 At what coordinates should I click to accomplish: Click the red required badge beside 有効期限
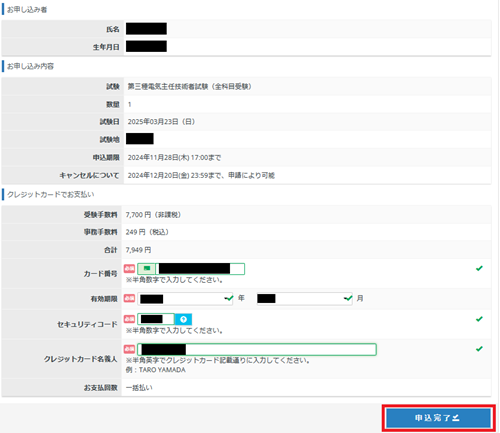click(x=129, y=298)
